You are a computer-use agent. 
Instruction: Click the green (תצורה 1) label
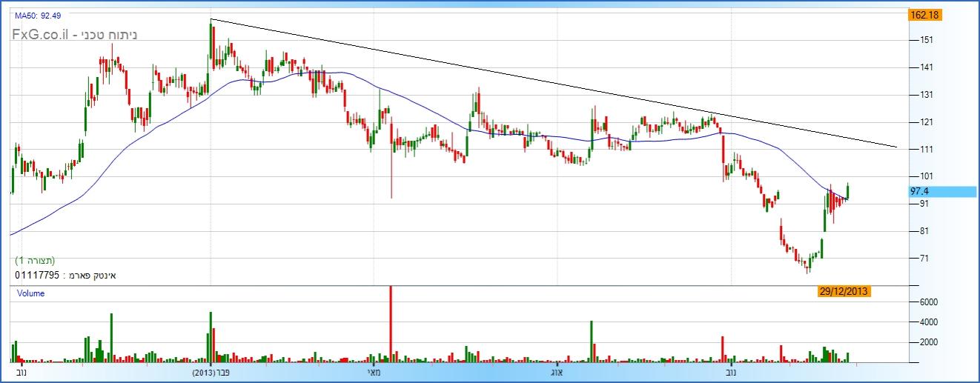pos(35,261)
